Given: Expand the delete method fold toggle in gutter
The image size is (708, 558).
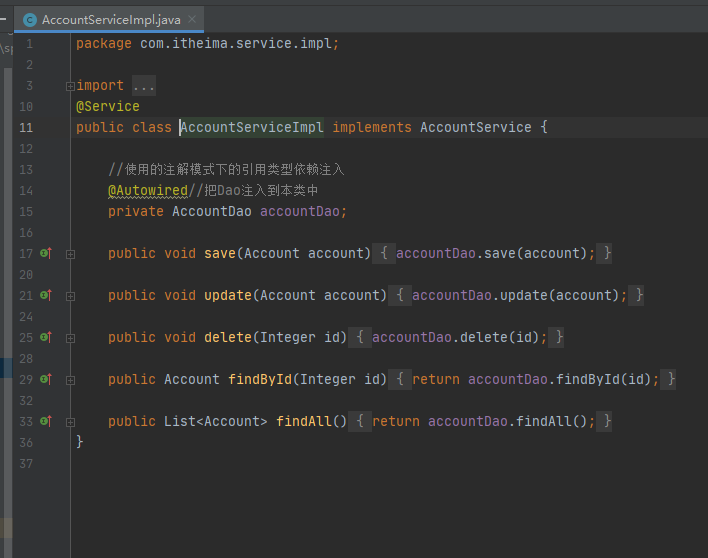Looking at the screenshot, I should 70,338.
